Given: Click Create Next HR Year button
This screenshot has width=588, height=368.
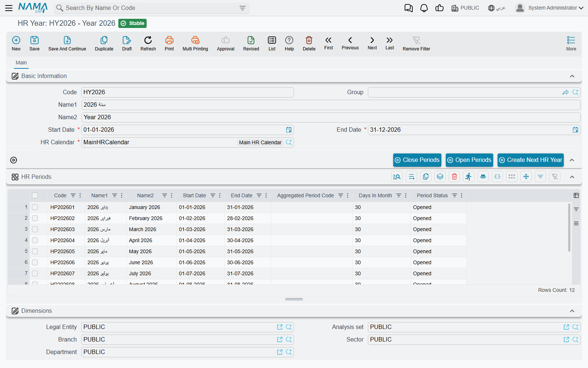Looking at the screenshot, I should (531, 160).
